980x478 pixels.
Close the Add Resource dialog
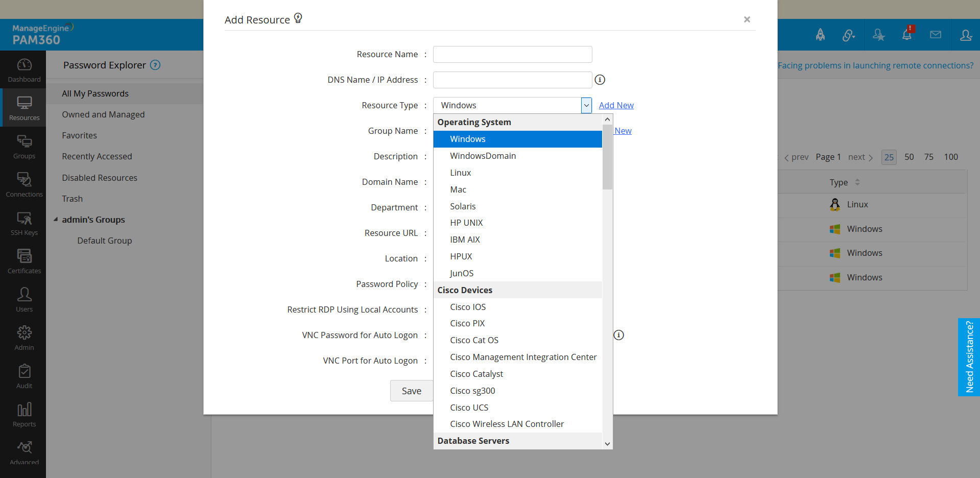[747, 19]
